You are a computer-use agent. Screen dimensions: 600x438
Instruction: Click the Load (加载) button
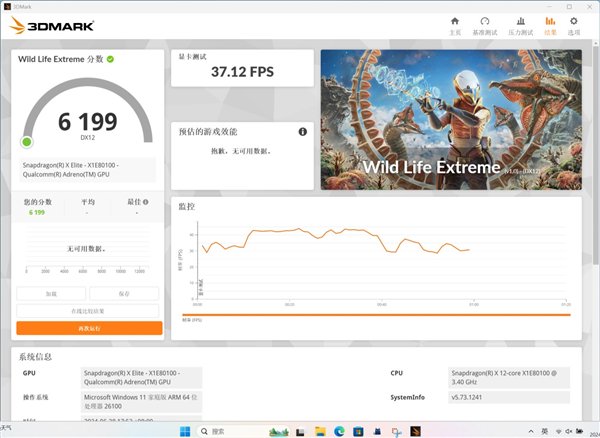[x=51, y=294]
